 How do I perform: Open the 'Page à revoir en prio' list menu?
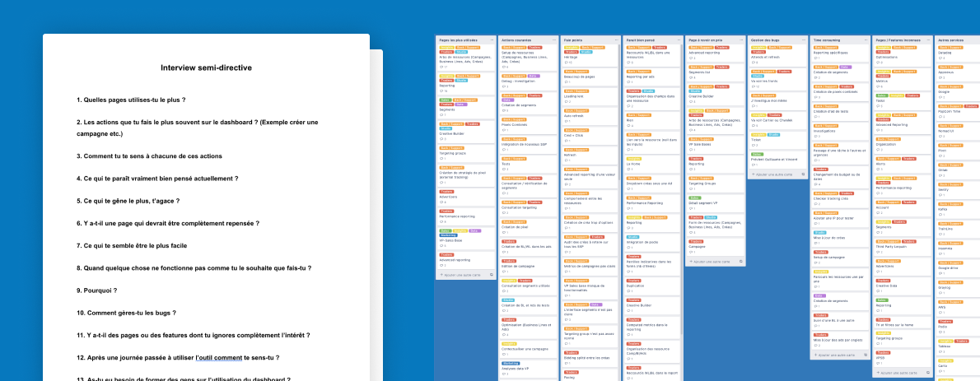[741, 40]
